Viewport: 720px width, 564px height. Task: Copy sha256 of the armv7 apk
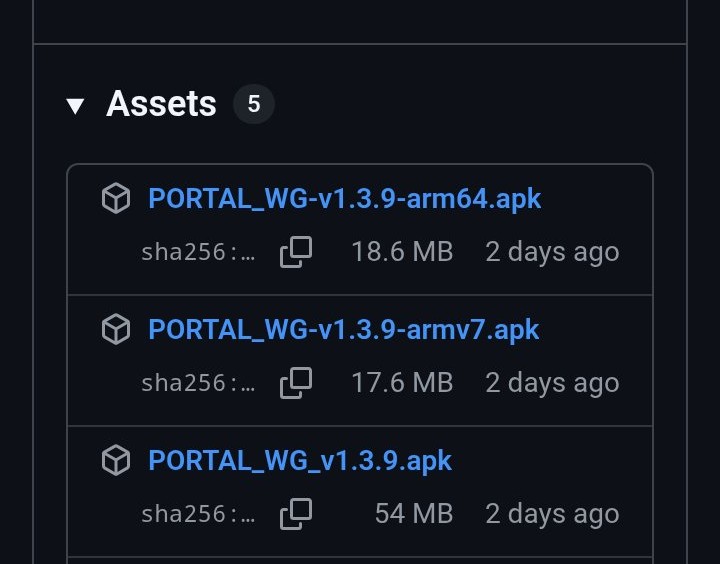(296, 383)
